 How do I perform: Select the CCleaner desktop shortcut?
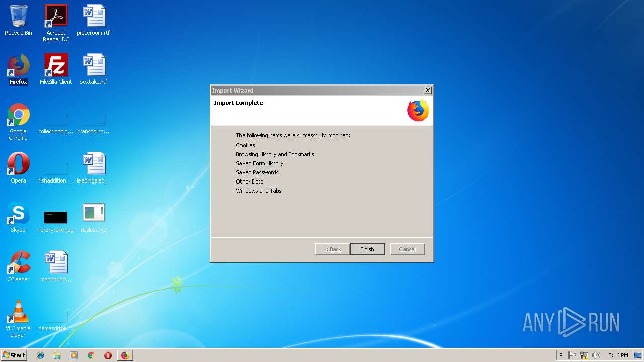click(18, 267)
